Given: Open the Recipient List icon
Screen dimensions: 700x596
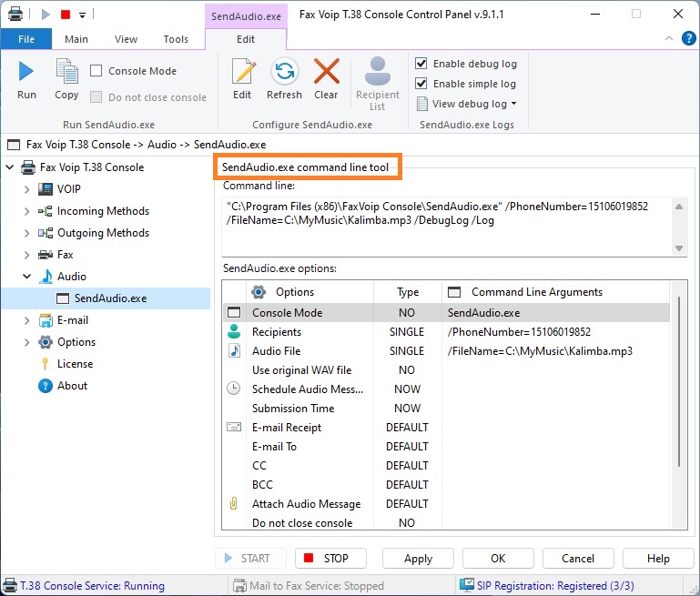Looking at the screenshot, I should pyautogui.click(x=378, y=71).
